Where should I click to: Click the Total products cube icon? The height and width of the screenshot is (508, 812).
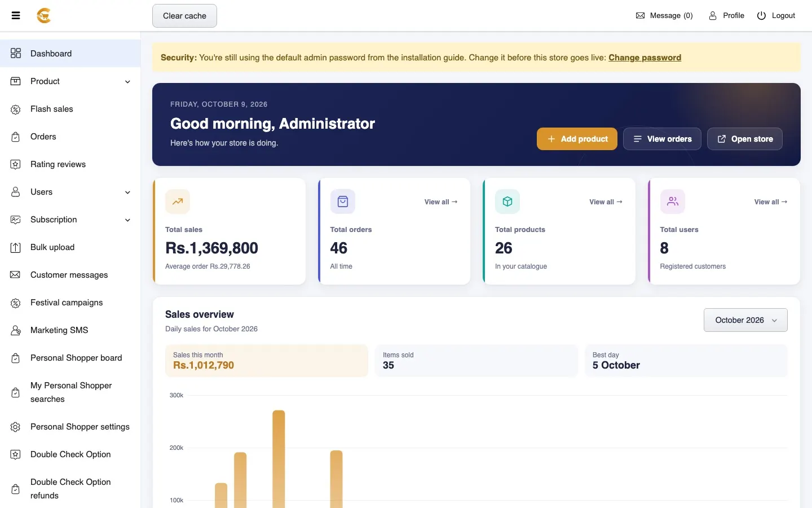point(507,202)
